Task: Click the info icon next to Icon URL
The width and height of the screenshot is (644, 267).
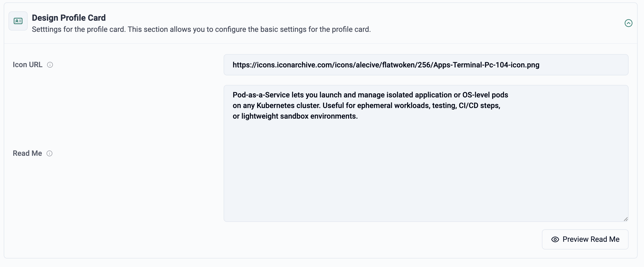Action: coord(50,65)
